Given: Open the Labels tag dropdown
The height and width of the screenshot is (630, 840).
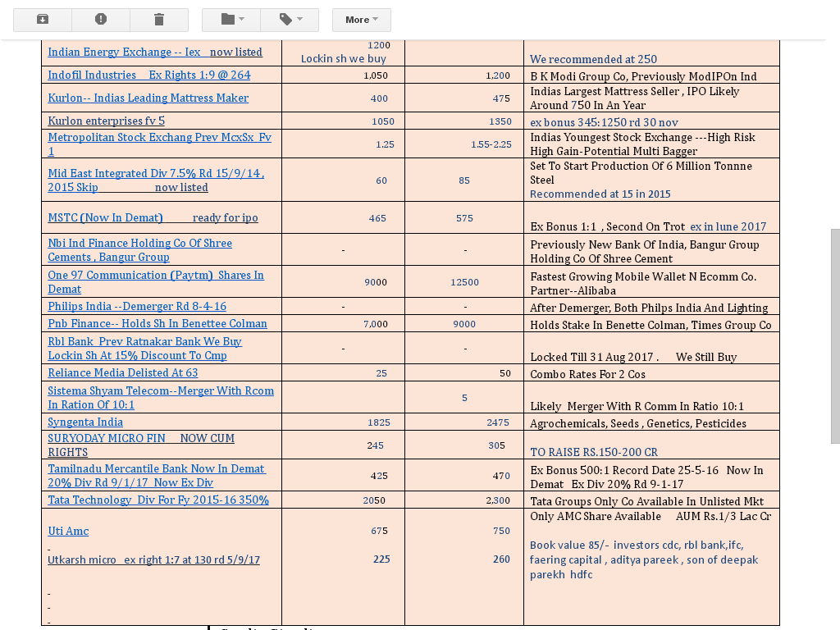Looking at the screenshot, I should [x=290, y=20].
